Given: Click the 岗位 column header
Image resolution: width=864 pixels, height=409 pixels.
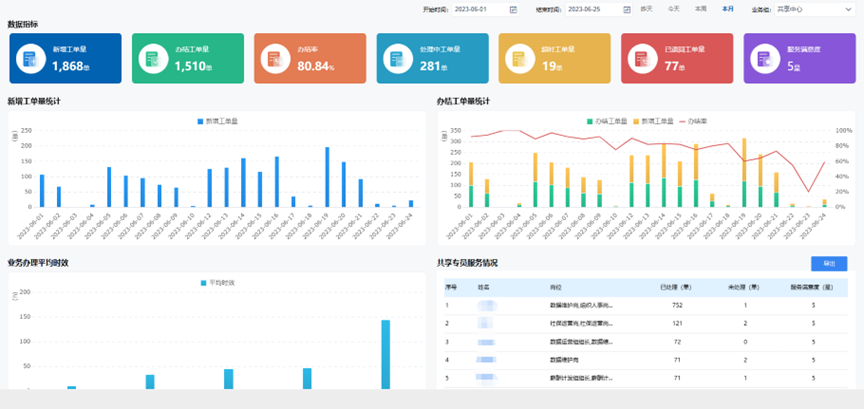Looking at the screenshot, I should point(555,287).
